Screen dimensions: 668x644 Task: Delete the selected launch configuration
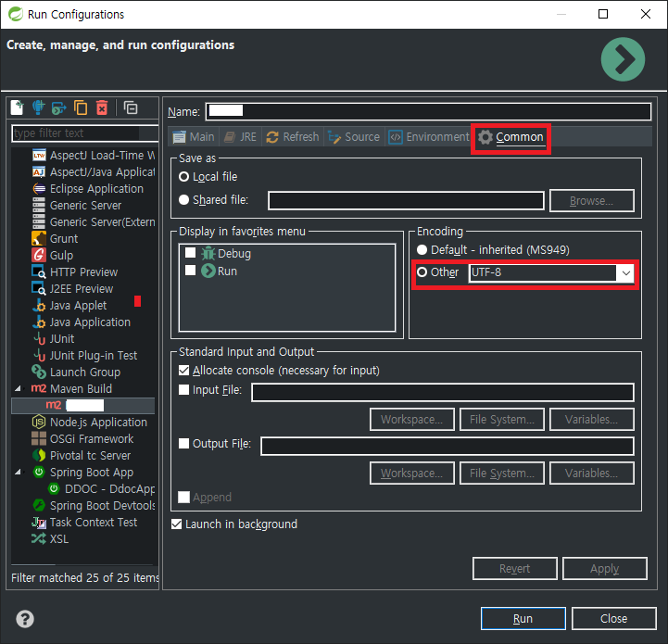(102, 107)
